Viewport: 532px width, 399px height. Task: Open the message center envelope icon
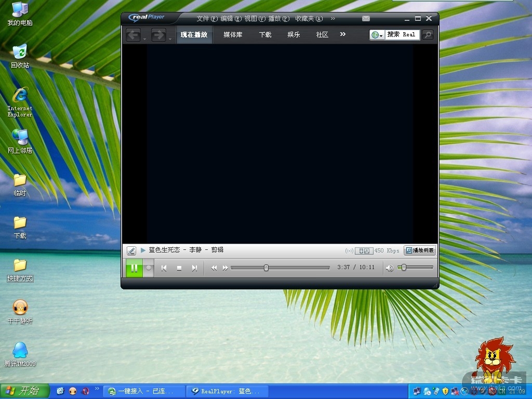coord(366,19)
